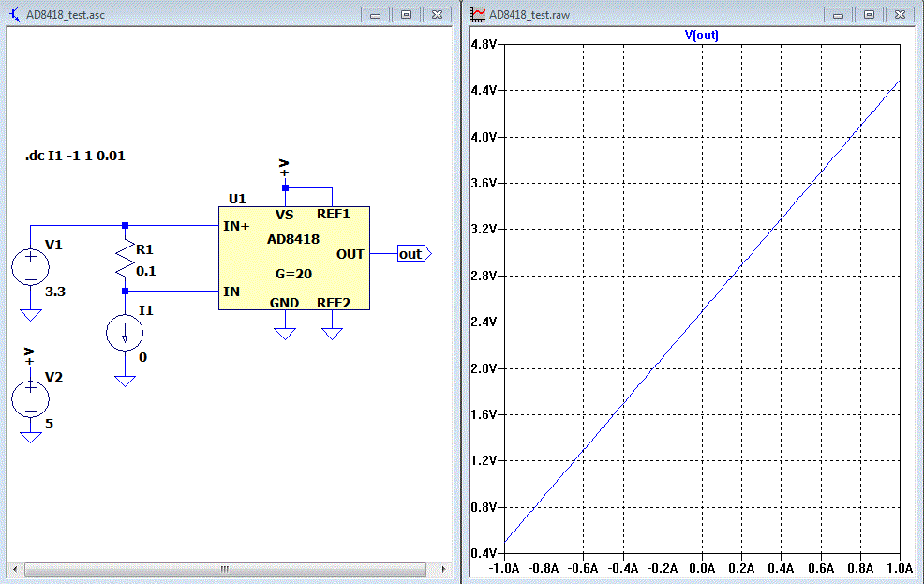
Task: Click the V+ net label above U1
Action: pos(284,168)
